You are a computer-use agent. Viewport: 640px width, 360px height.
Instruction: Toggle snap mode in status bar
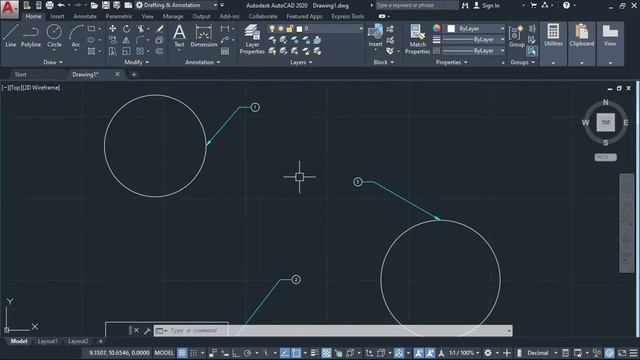point(193,353)
